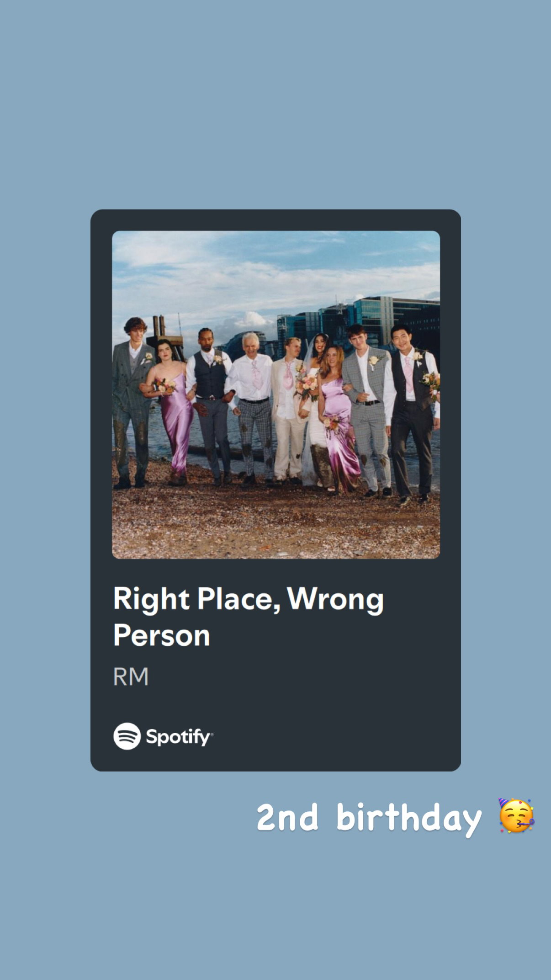Screen dimensions: 551x980
Task: Tap the blue background below the birthday caption
Action: [275, 910]
